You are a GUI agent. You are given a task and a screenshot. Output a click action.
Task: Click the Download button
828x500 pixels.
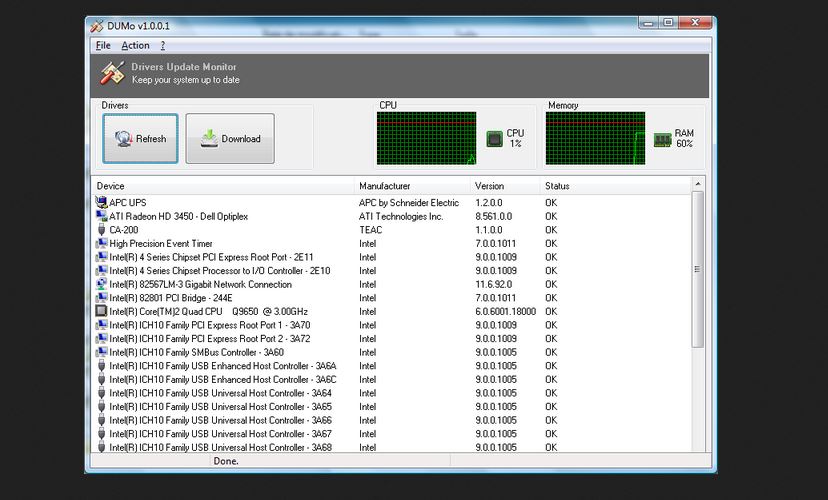coord(230,139)
